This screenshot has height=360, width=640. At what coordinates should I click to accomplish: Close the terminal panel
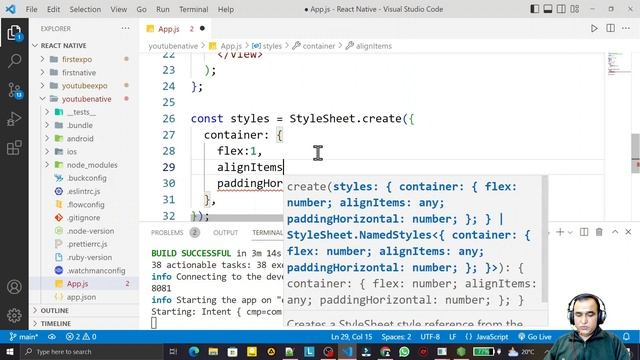[x=628, y=232]
